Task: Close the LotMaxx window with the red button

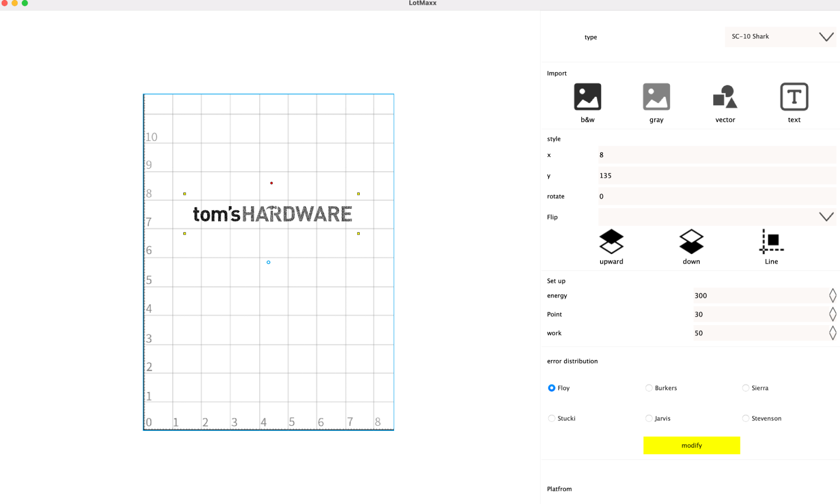Action: tap(5, 3)
